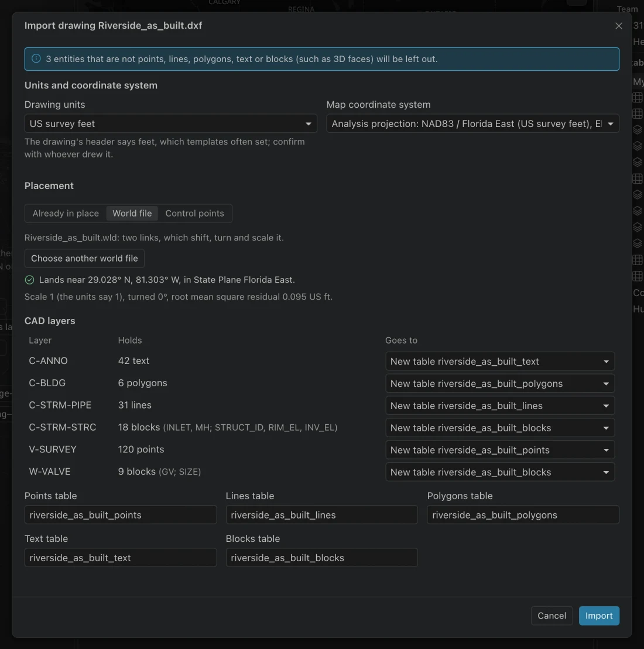Click the green check icon beside Lands near
Image resolution: width=644 pixels, height=649 pixels.
coord(29,280)
